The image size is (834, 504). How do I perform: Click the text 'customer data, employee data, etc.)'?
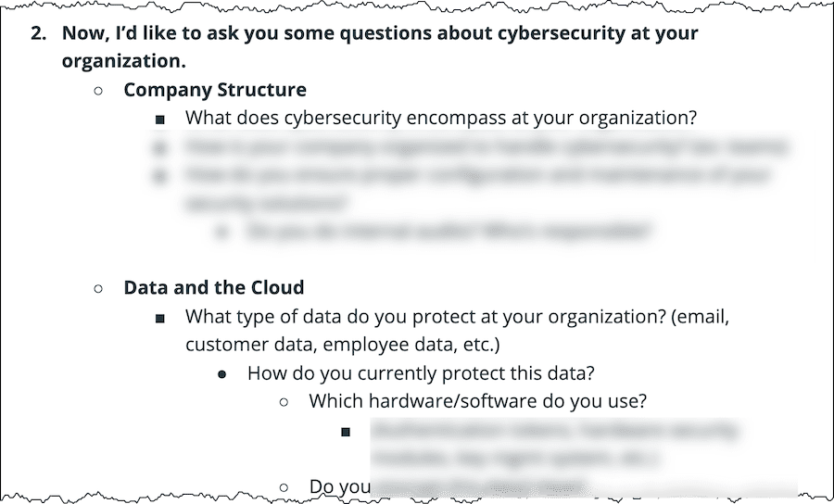point(343,345)
